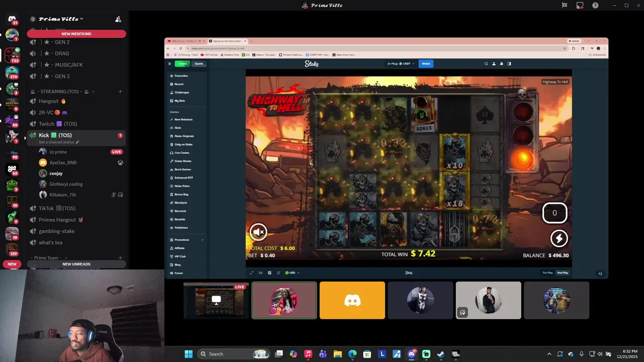Click the Stake Wallet button
644x362 pixels.
coord(426,64)
